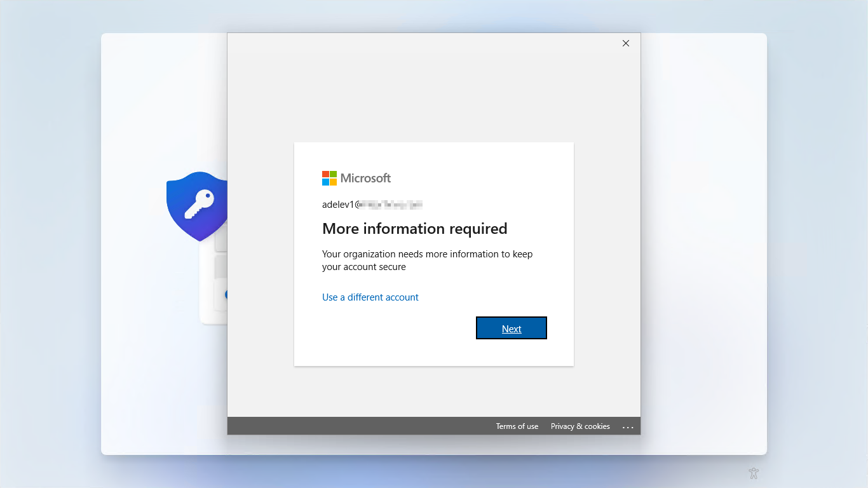This screenshot has height=488, width=868.
Task: Choose Use a different account link
Action: point(370,297)
